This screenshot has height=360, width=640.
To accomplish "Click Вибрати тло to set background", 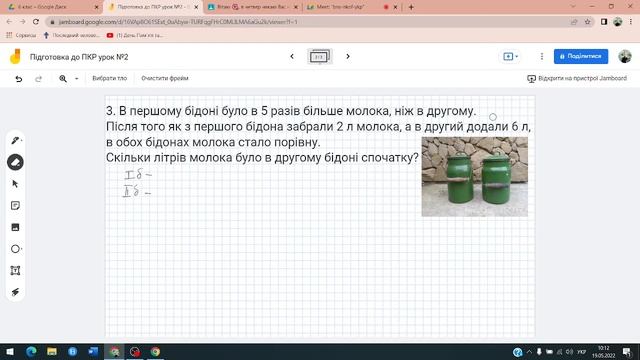I will click(x=109, y=78).
